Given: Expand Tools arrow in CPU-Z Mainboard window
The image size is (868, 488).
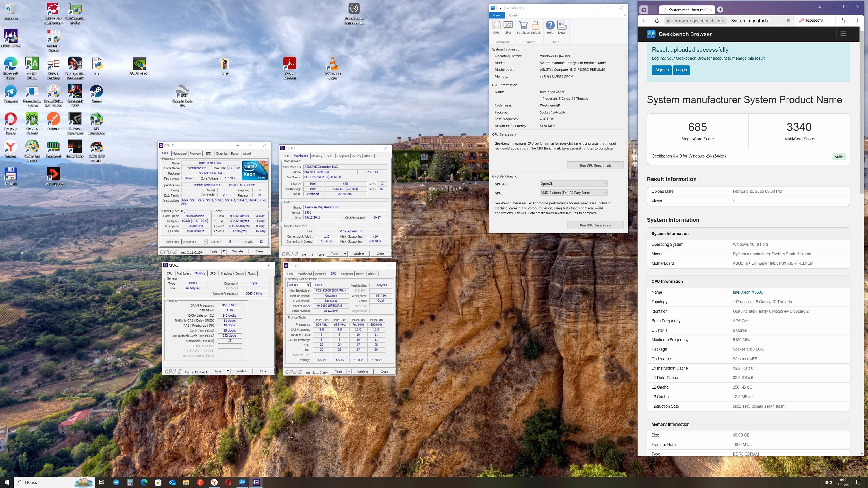Looking at the screenshot, I should 345,254.
